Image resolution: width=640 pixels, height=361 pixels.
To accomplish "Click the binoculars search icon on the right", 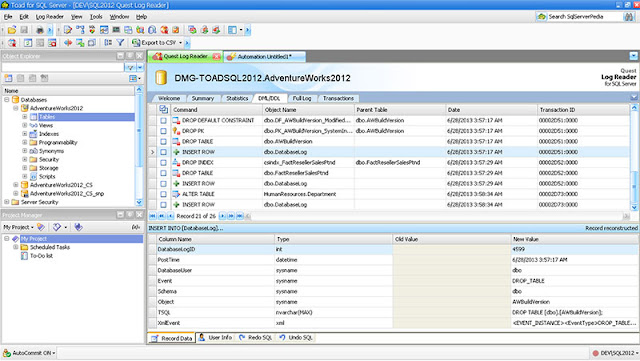I will click(629, 17).
